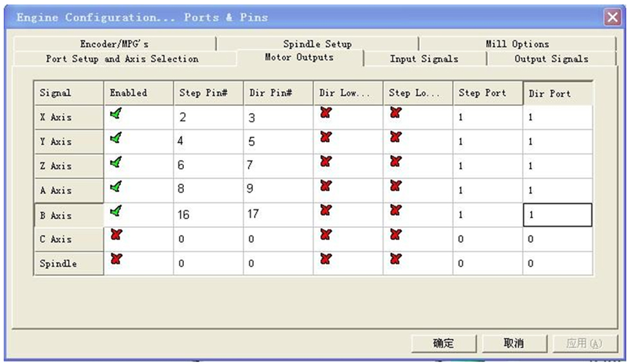Open Port Setup and Axis Selection tab
The width and height of the screenshot is (630, 364).
(122, 59)
